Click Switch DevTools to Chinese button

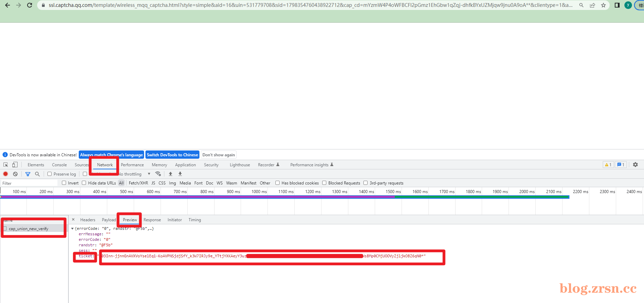click(172, 155)
